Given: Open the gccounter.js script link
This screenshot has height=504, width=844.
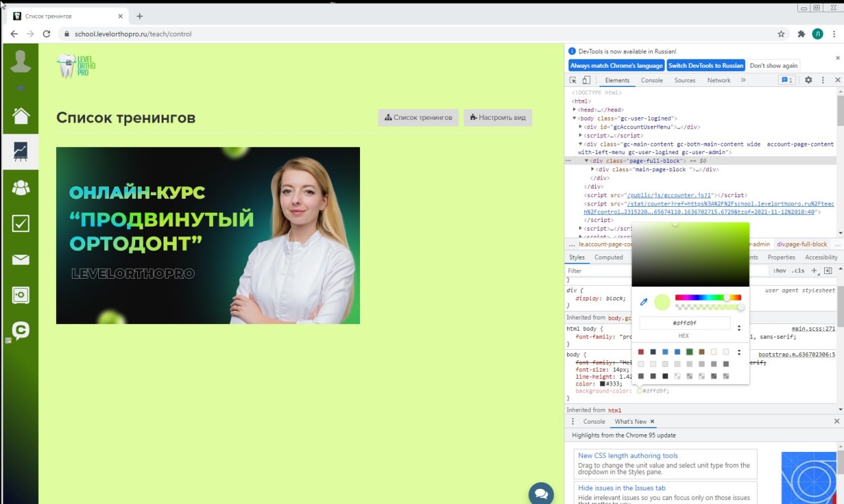Looking at the screenshot, I should (671, 195).
